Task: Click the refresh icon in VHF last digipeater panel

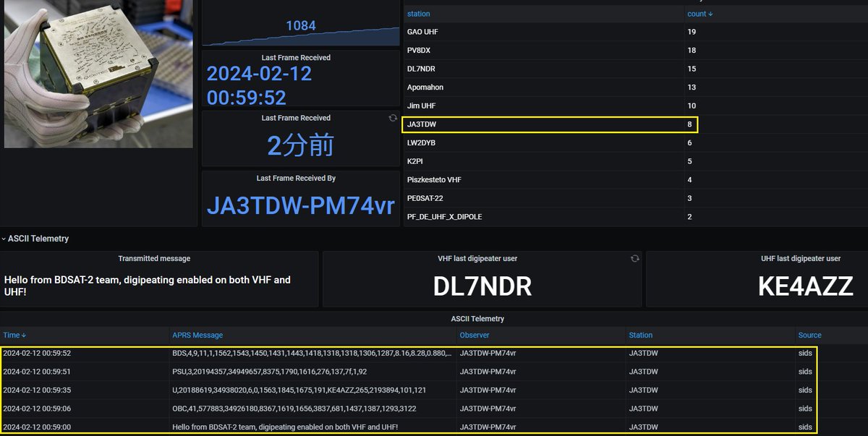Action: coord(635,258)
